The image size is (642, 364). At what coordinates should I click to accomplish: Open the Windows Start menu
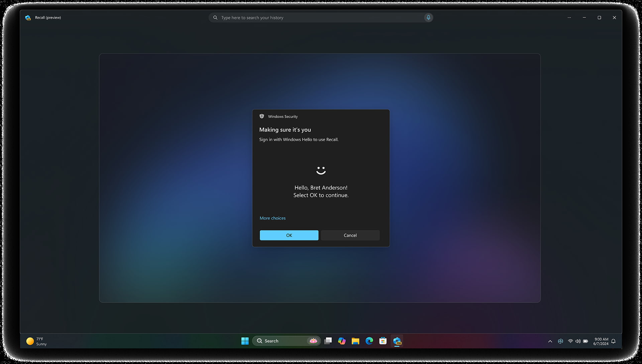point(245,341)
